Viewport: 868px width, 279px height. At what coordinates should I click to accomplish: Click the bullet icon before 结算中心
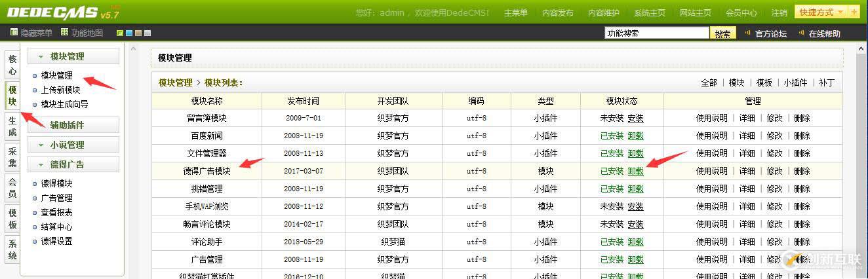[x=35, y=227]
